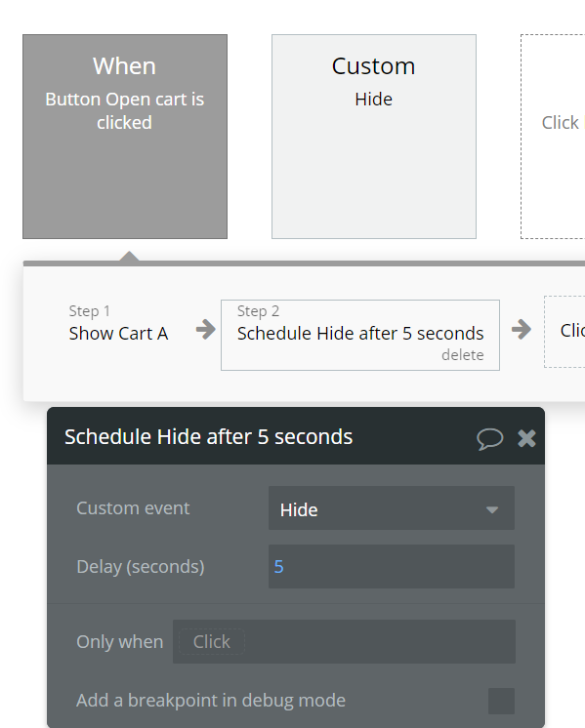The image size is (585, 728).
Task: Click the delete link in Step 2
Action: 462,355
